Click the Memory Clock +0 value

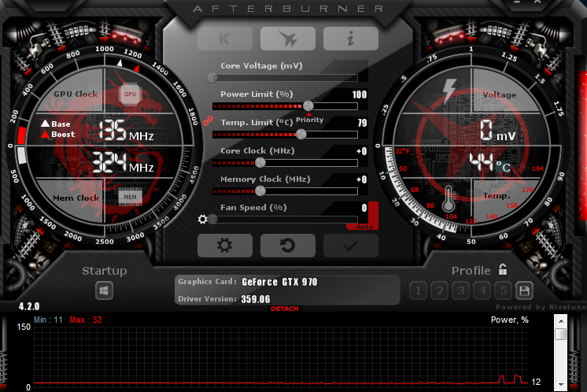361,179
